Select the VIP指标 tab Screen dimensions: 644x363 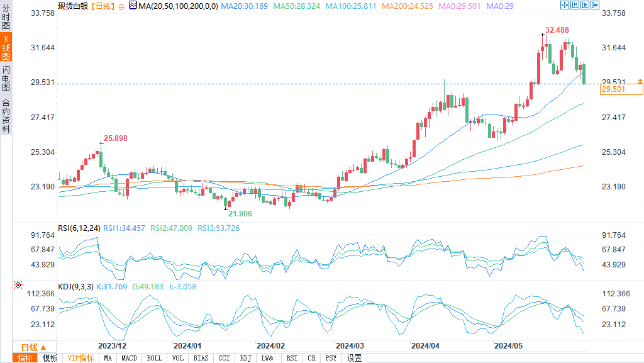click(80, 358)
